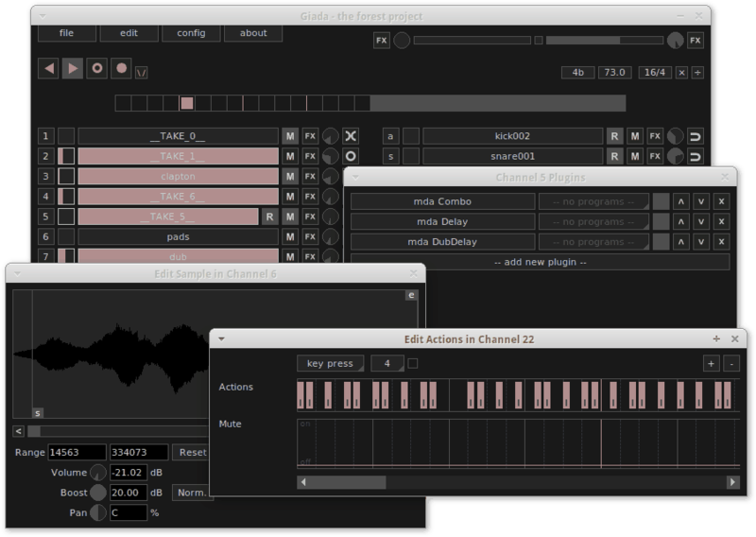The image size is (756, 537).
Task: Open the key press action type dropdown
Action: [330, 363]
